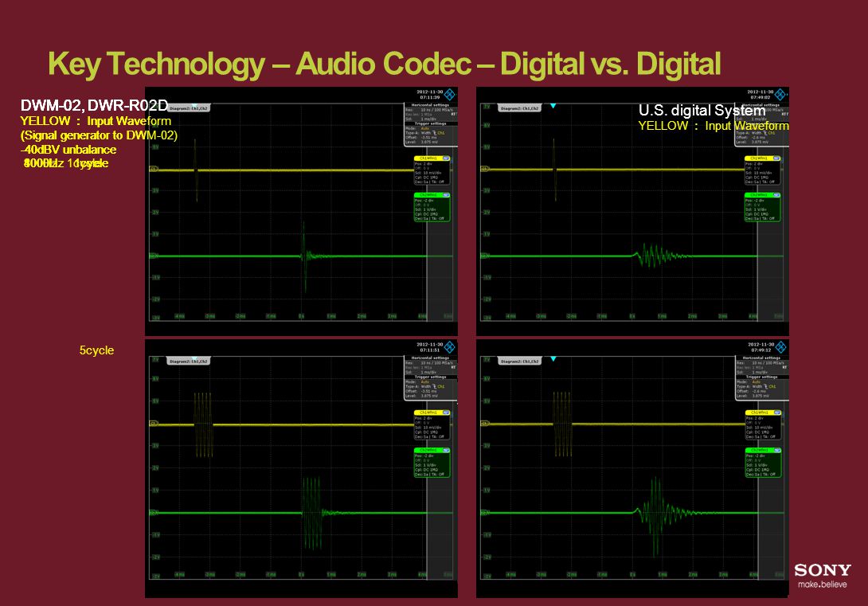Minimize the yellow Ch1Wfm1 box on the 07:11:39 scope
Screen dimensions: 868x606
[446, 158]
